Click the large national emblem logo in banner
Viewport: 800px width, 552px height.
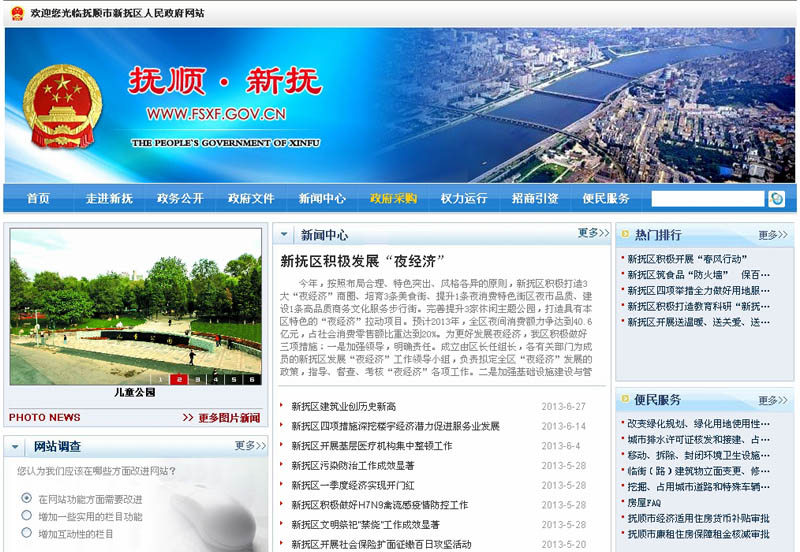(61, 105)
